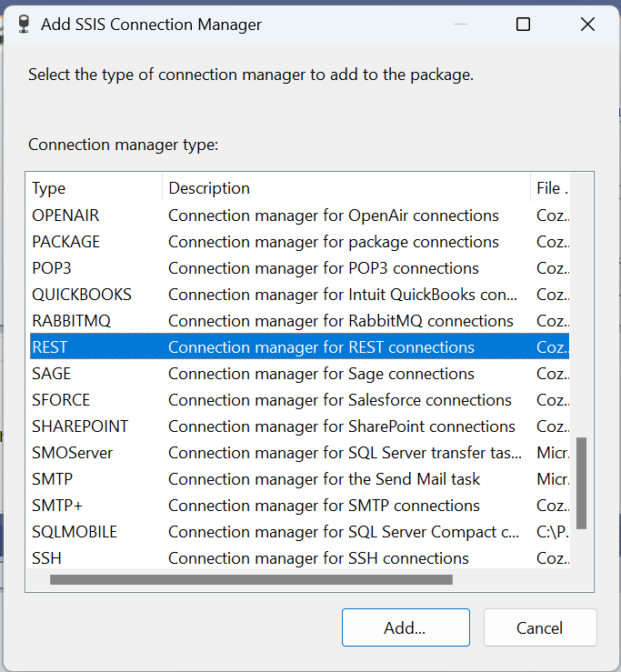
Task: Select the SSH connection type row
Action: tap(47, 558)
